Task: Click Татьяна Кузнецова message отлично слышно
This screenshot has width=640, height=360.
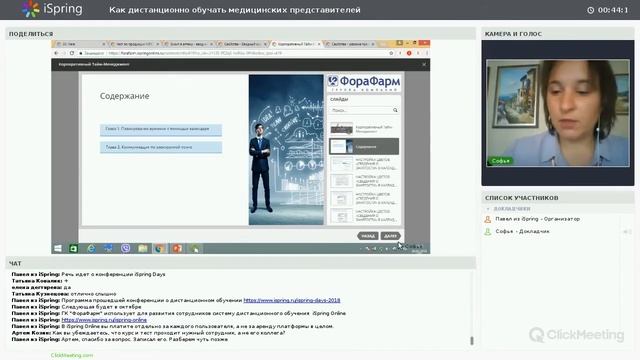Action: click(64, 294)
